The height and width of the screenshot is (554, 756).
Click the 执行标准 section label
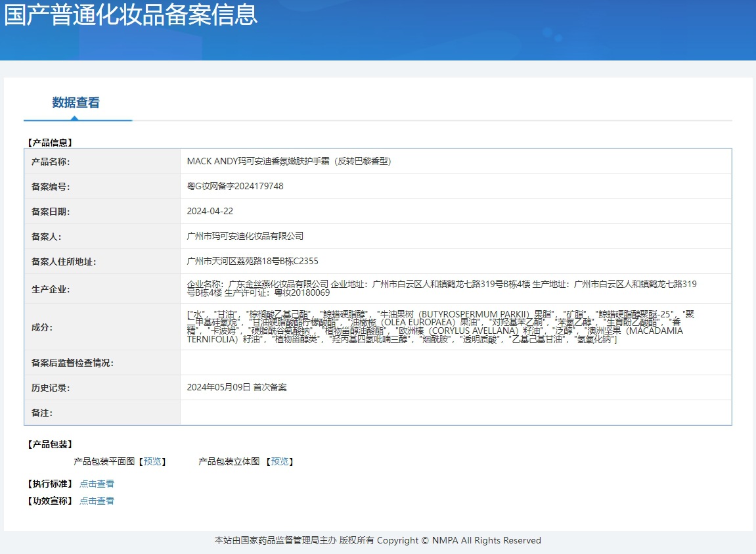click(50, 484)
